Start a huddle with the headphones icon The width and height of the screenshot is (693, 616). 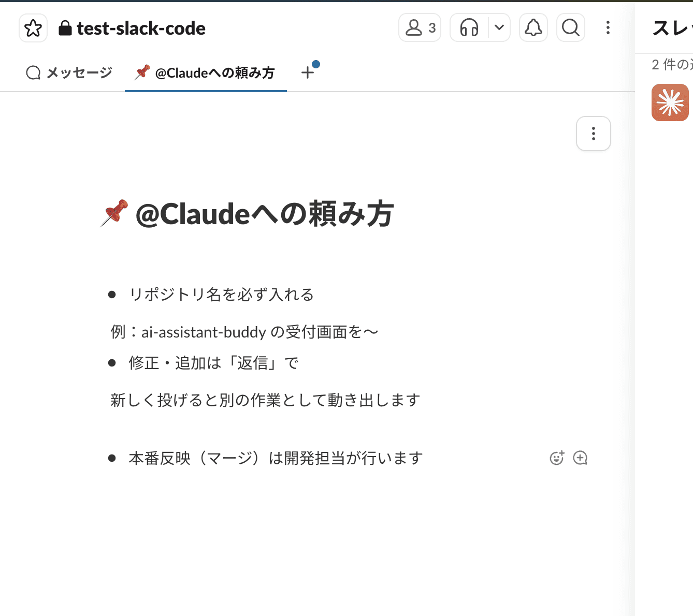point(469,27)
